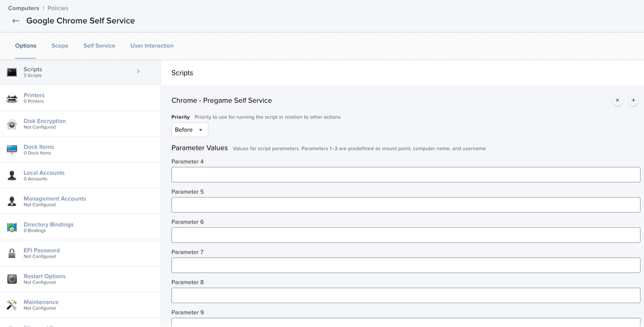Switch to the Options tab
Image resolution: width=644 pixels, height=327 pixels.
tap(26, 46)
